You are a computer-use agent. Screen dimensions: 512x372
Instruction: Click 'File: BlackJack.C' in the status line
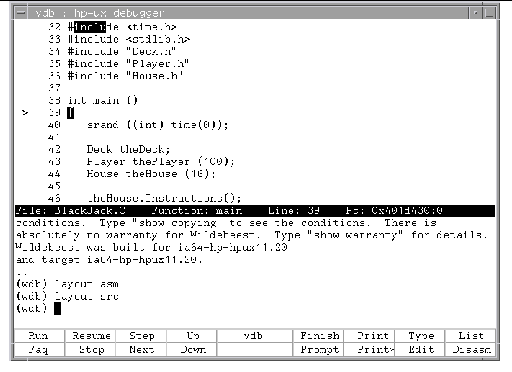(71, 211)
